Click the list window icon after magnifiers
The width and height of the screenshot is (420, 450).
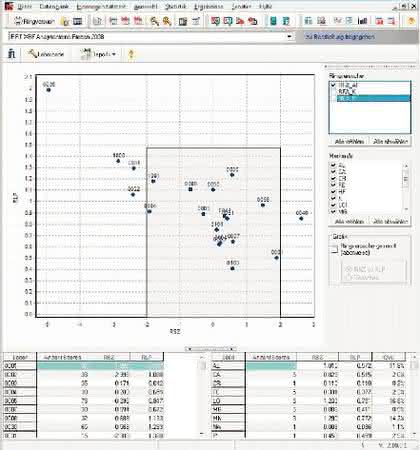pos(183,22)
